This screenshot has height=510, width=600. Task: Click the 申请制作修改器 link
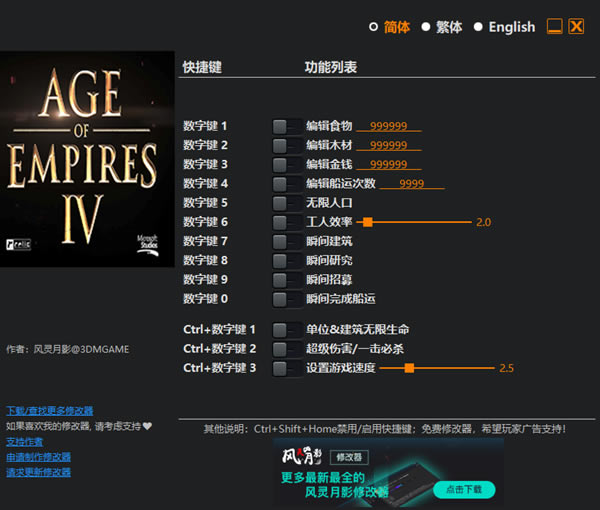click(x=38, y=457)
